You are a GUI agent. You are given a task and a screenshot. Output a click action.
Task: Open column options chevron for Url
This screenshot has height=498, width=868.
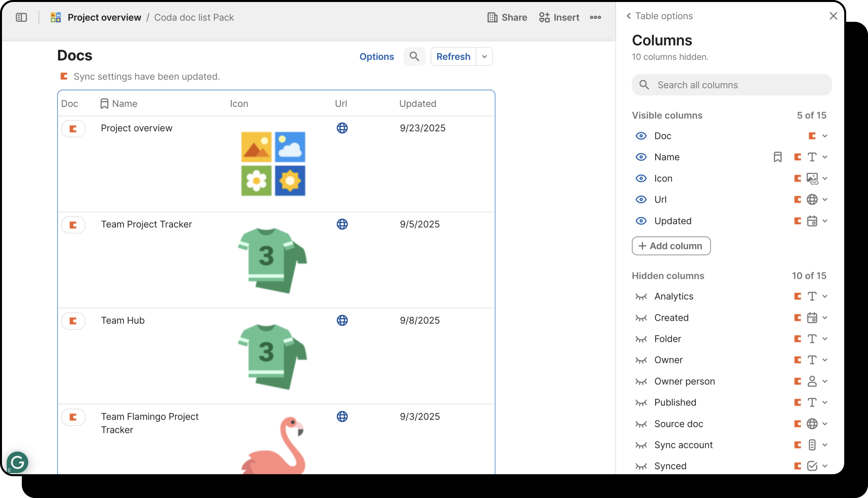coord(825,199)
